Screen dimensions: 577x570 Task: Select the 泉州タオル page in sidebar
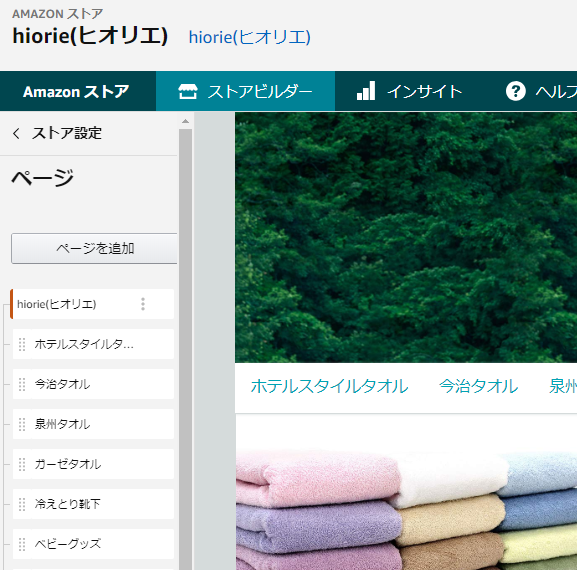coord(93,424)
